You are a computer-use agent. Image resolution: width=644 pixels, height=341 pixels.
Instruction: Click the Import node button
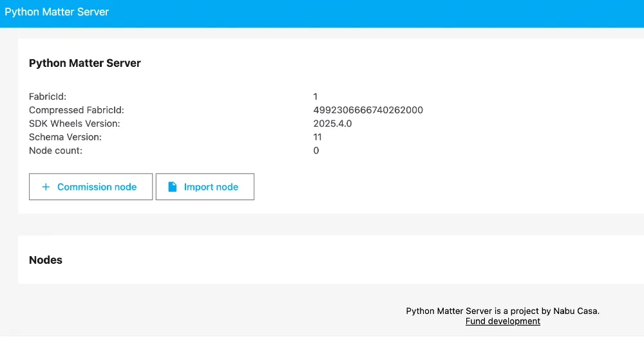point(205,187)
